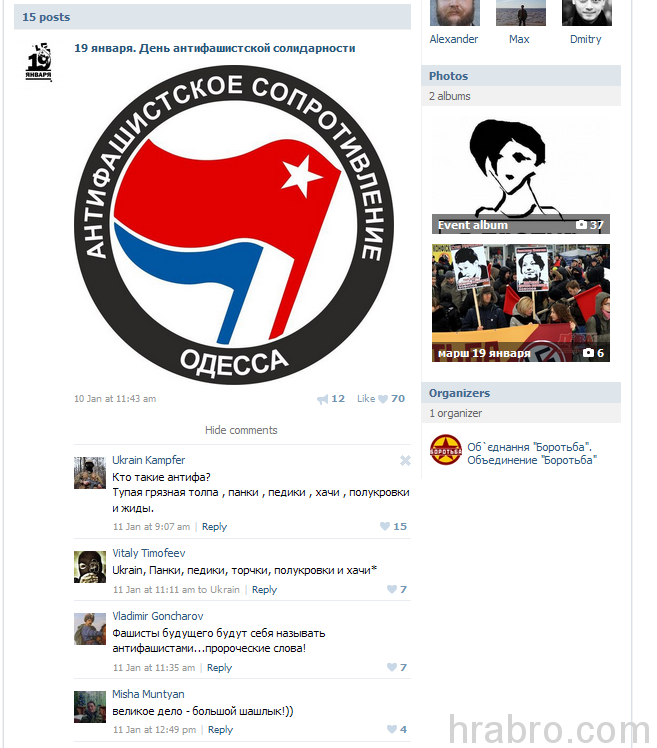The width and height of the screenshot is (657, 748).
Task: Open the Event album thumbnail
Action: point(521,176)
